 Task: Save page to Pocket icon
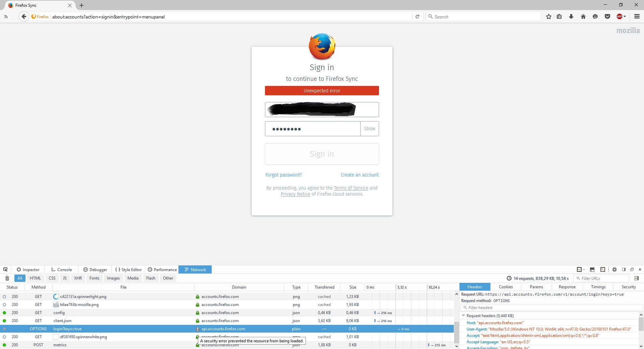[x=607, y=16]
